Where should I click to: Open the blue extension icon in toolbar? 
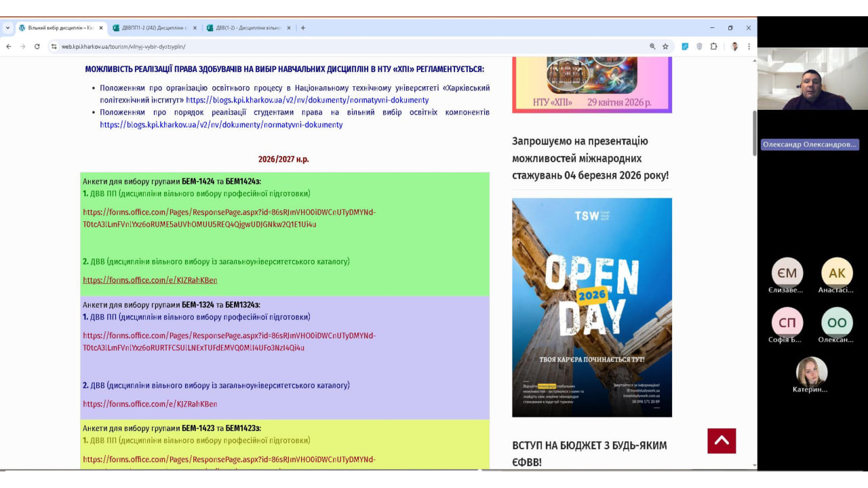click(x=685, y=46)
